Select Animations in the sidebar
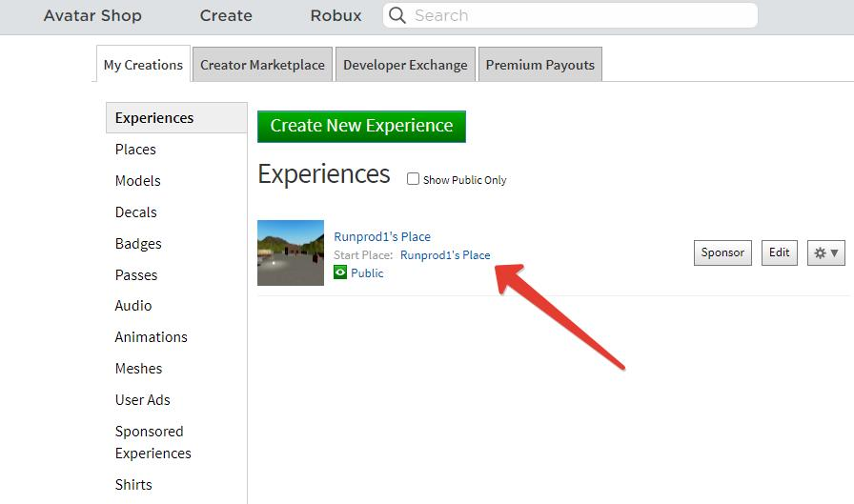The width and height of the screenshot is (854, 504). pyautogui.click(x=152, y=337)
